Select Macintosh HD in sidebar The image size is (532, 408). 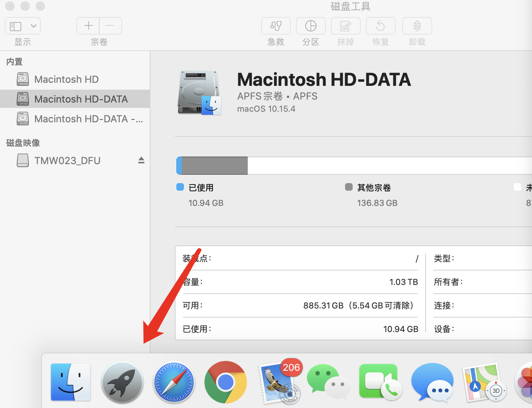point(75,79)
